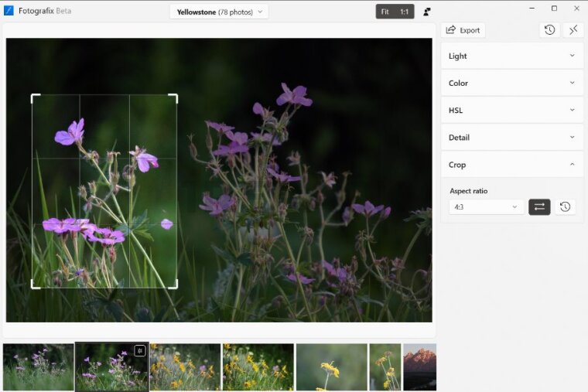Click the Export button
Screen dimensions: 588x392
[x=463, y=30]
